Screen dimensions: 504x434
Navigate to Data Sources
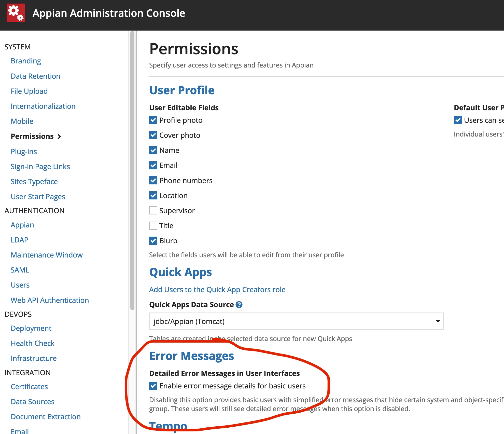pyautogui.click(x=33, y=402)
